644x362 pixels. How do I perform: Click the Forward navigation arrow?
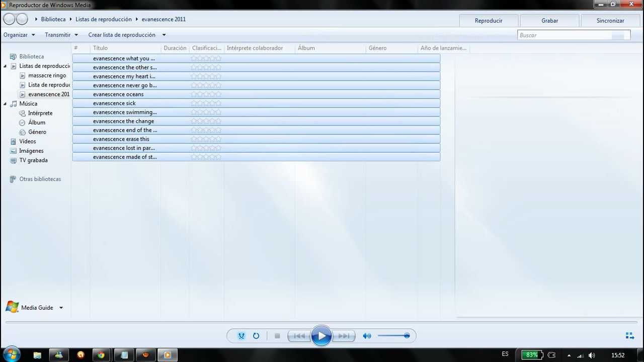22,19
